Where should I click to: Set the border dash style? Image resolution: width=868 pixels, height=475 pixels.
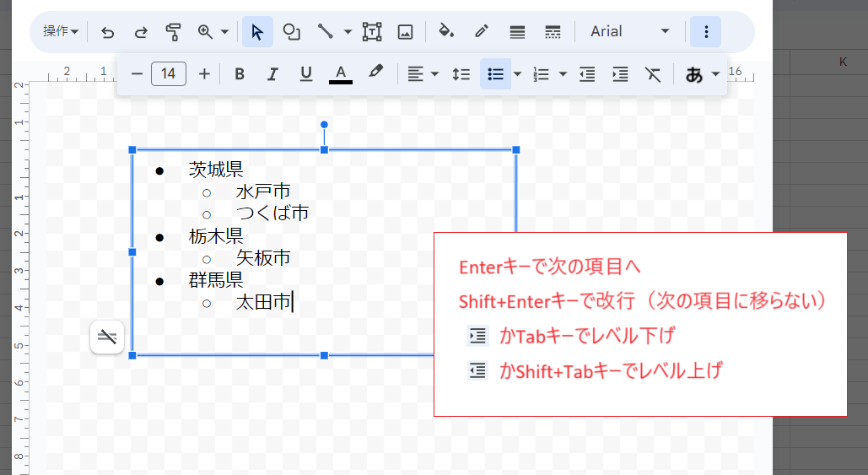[553, 32]
